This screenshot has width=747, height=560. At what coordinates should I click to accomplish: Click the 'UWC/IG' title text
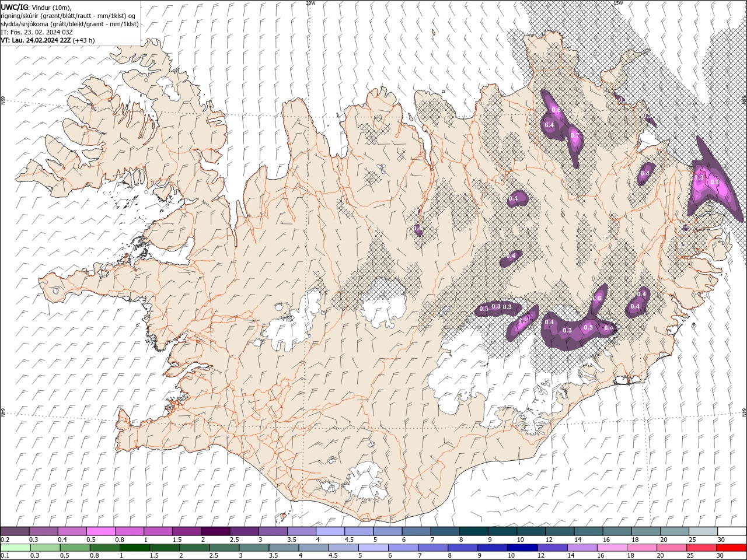(x=14, y=6)
